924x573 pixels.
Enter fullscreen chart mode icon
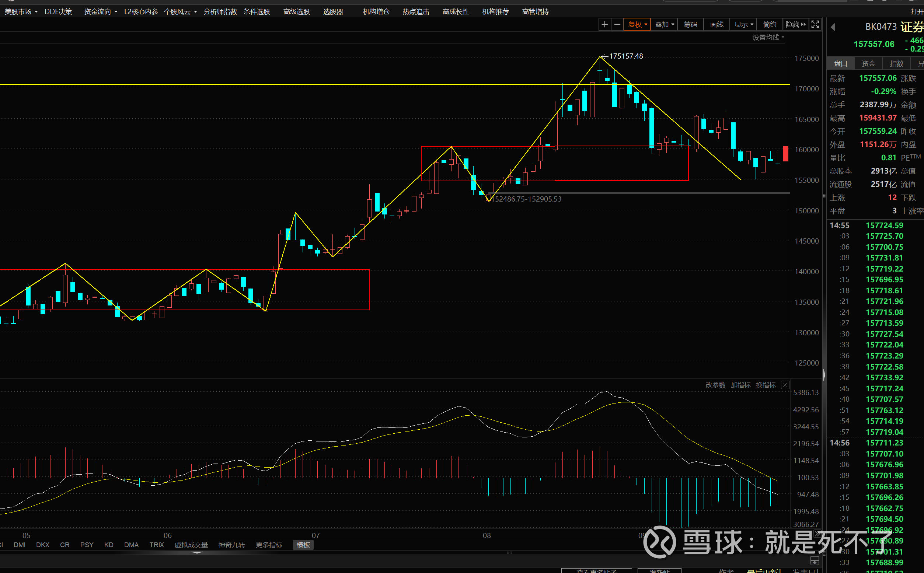pos(815,25)
